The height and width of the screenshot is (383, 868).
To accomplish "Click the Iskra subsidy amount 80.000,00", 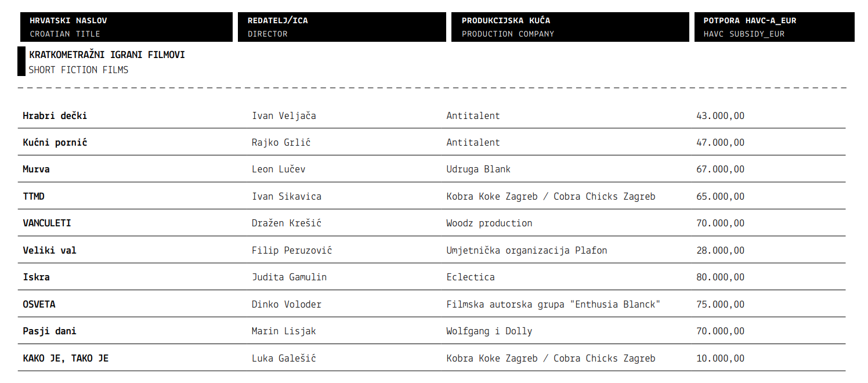I will [x=720, y=277].
